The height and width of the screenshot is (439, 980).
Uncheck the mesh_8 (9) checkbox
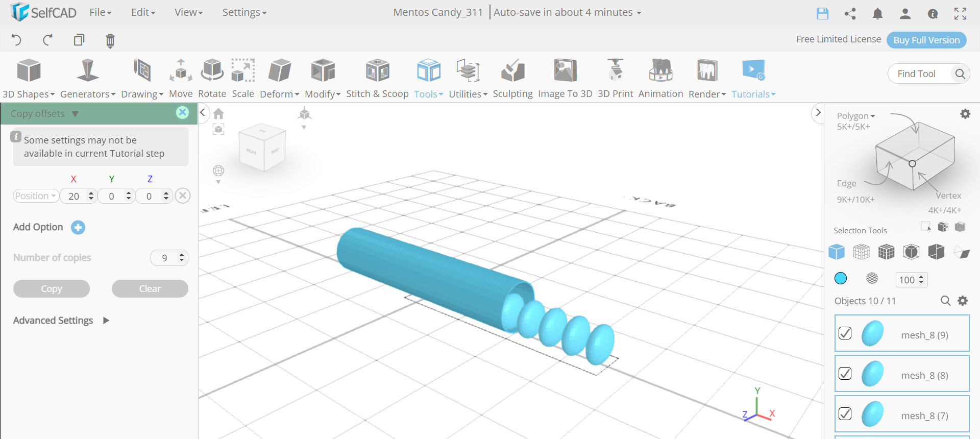tap(845, 333)
